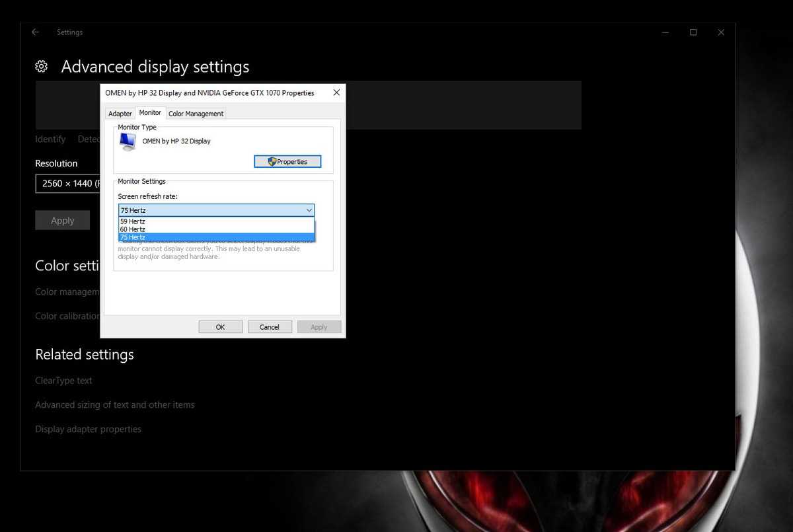Click the gear icon beside Advanced display settings
Image resolution: width=793 pixels, height=532 pixels.
(x=42, y=67)
